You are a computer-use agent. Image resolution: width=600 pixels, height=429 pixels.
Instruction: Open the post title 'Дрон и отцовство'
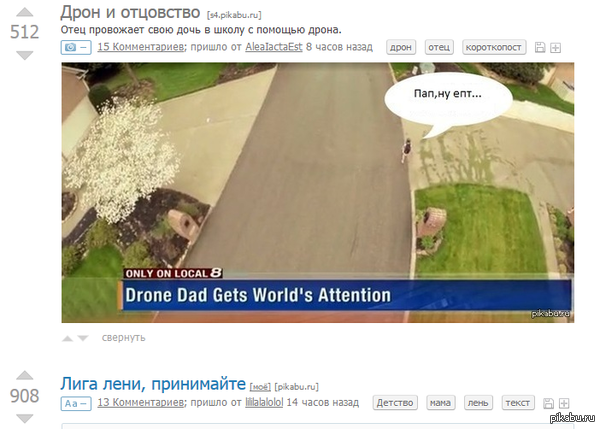pos(130,13)
